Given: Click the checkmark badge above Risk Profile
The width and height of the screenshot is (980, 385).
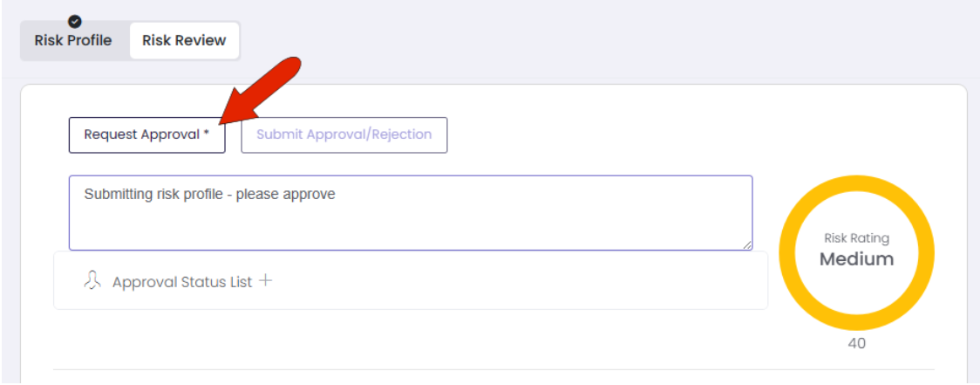Looking at the screenshot, I should [x=74, y=22].
